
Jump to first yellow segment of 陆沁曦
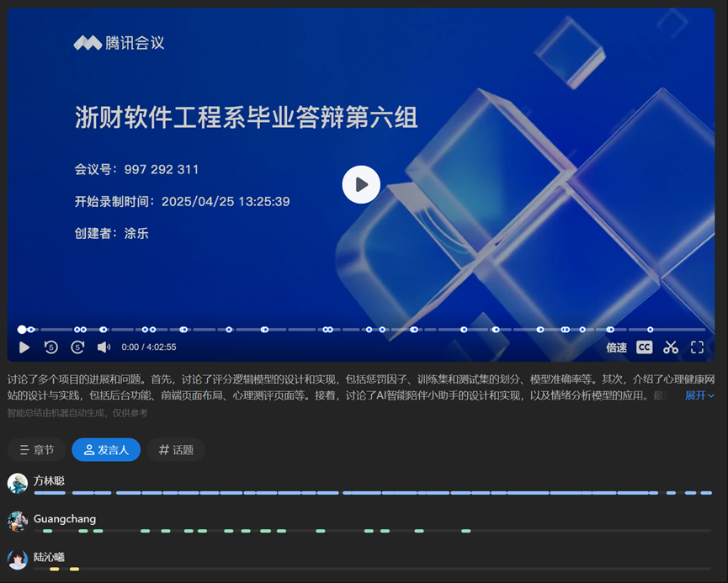(x=54, y=570)
